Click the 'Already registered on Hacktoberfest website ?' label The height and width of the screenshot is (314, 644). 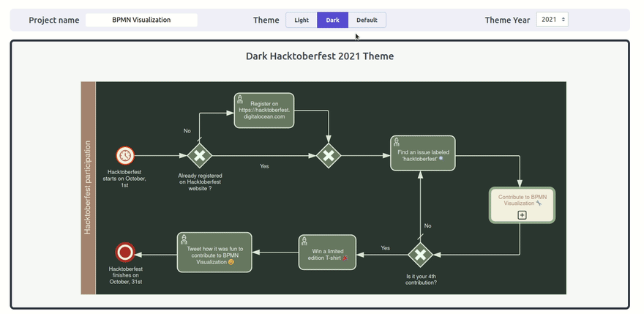(x=200, y=182)
